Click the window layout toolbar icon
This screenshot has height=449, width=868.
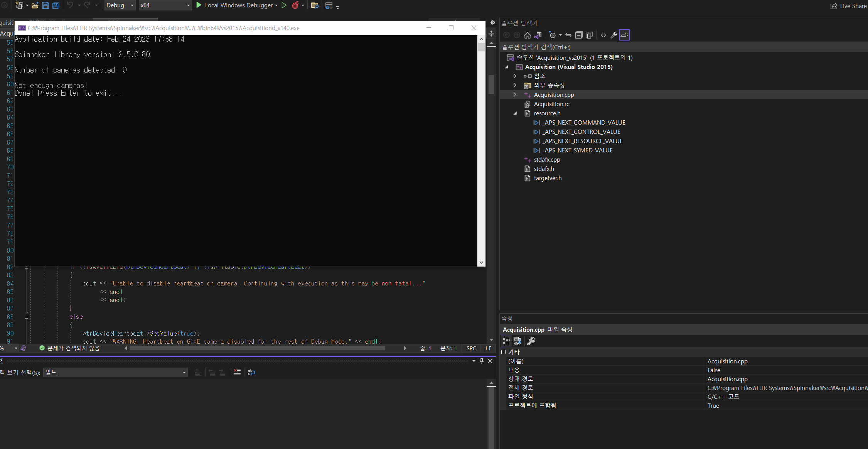click(x=329, y=5)
